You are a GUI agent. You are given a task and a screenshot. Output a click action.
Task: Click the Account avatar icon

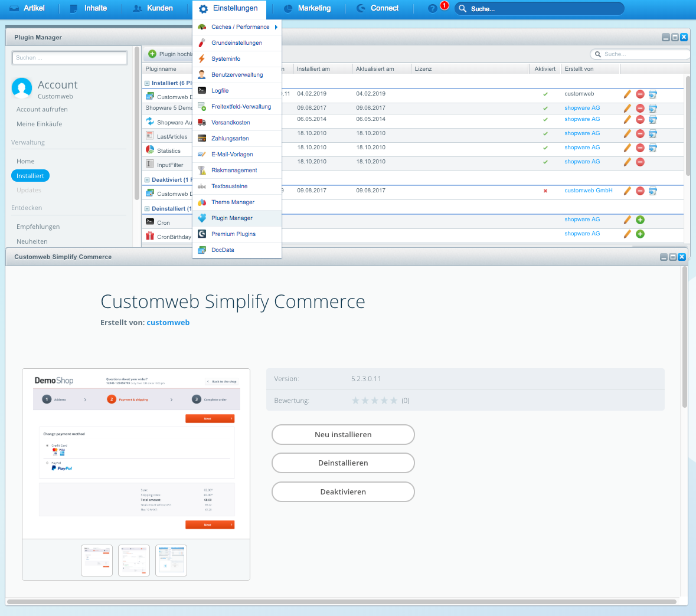(22, 88)
